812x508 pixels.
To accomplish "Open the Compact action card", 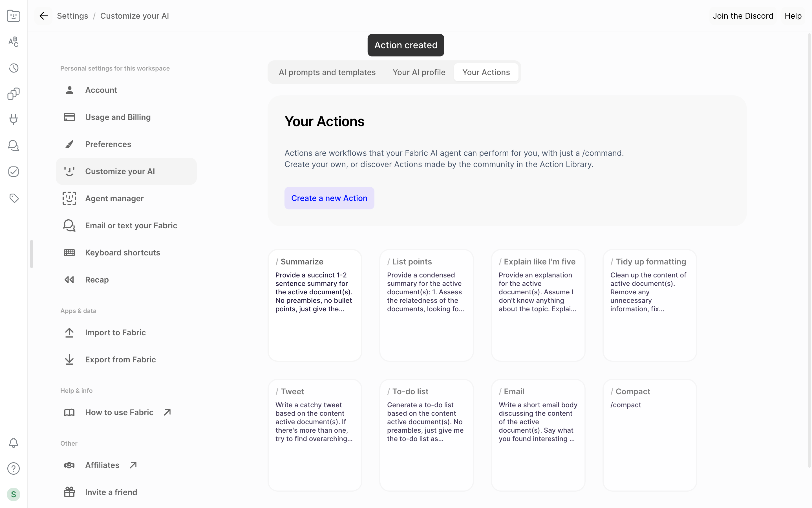I will tap(650, 435).
